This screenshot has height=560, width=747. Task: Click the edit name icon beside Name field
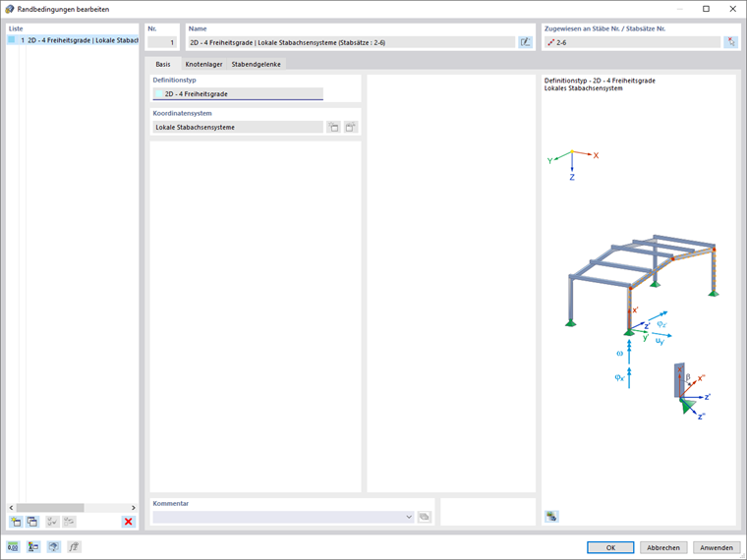click(525, 42)
